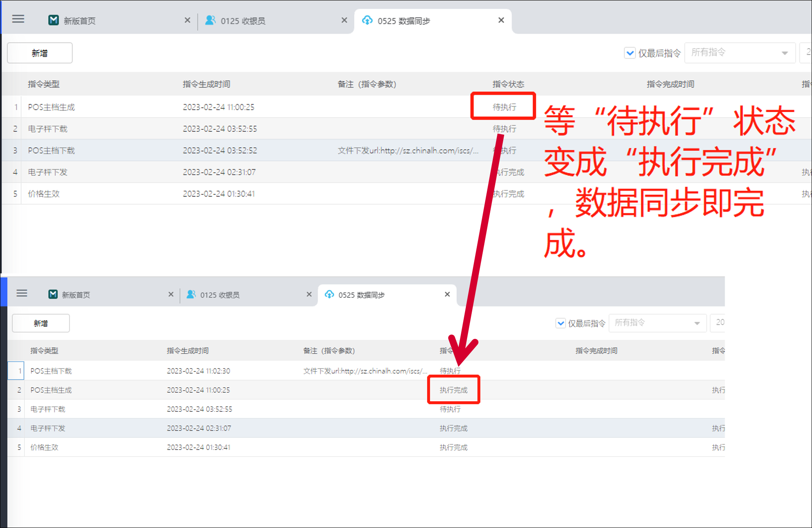
Task: Click the cashier user icon on the lower 0125 tab
Action: pos(191,294)
